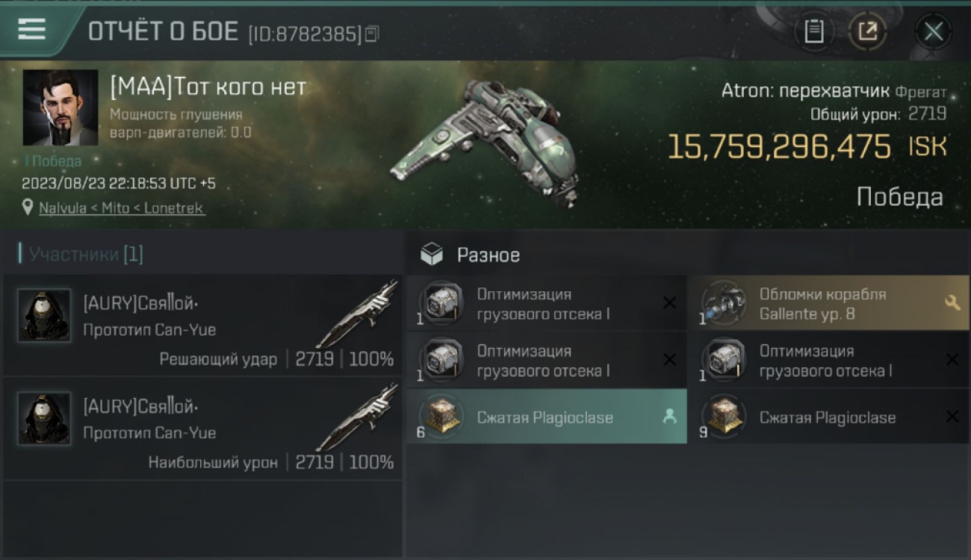Select the Решающий удар participant entry
971x560 pixels.
202,325
